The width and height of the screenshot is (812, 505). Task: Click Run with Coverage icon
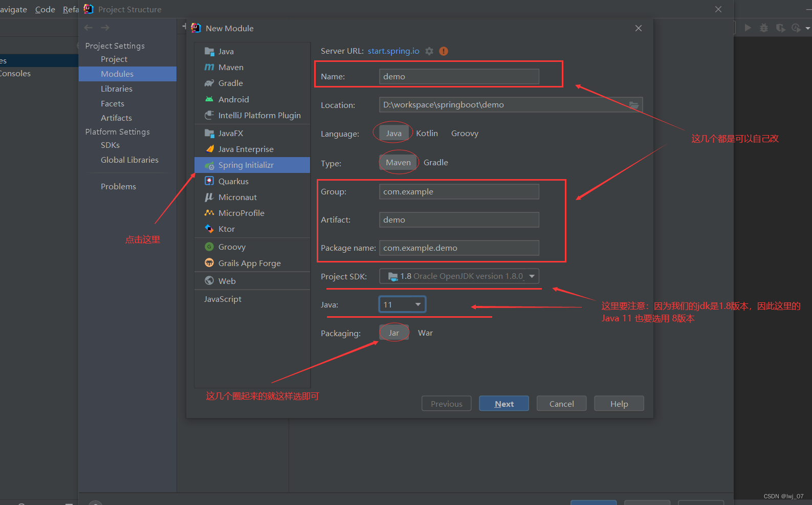coord(780,28)
